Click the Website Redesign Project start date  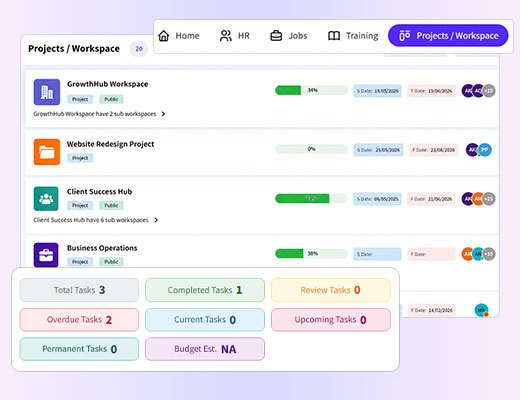coord(378,150)
